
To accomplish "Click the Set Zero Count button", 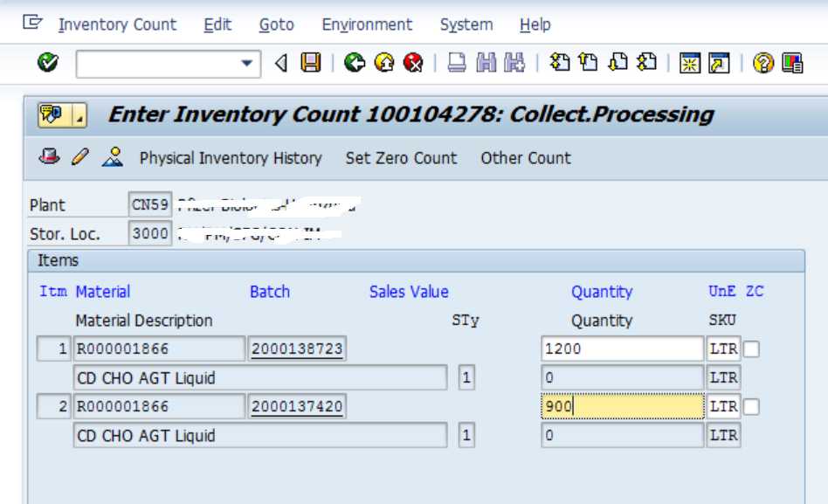I will pos(401,158).
